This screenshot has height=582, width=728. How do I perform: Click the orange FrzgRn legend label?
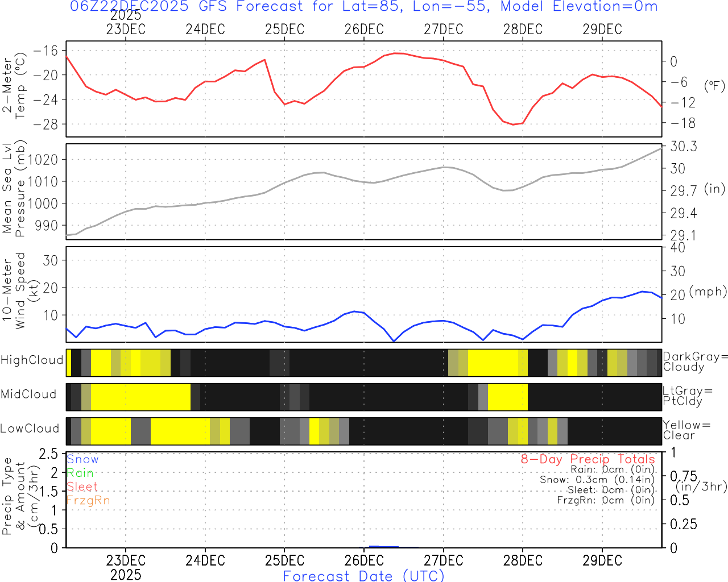[x=88, y=501]
